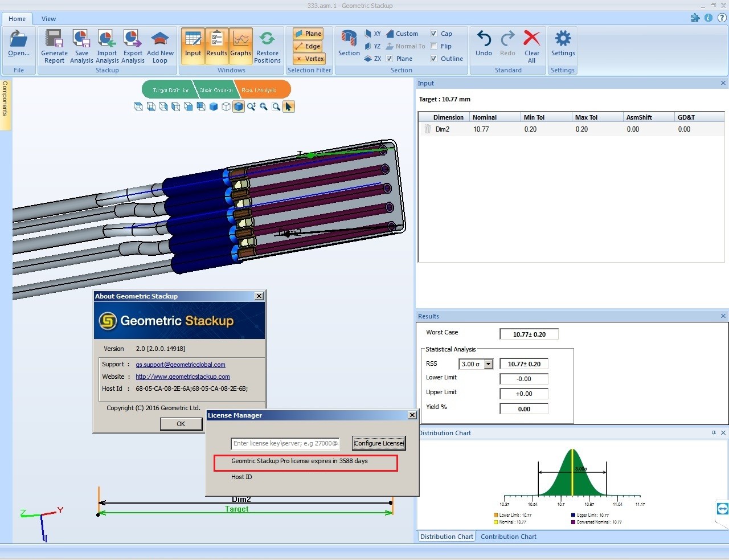
Task: Select the ZX section plane
Action: pos(372,59)
